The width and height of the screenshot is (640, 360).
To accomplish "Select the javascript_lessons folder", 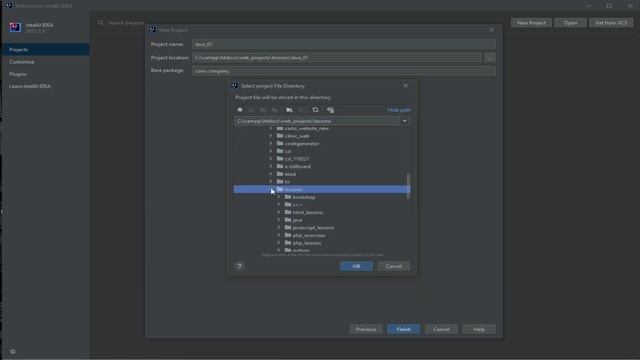I will 313,228.
